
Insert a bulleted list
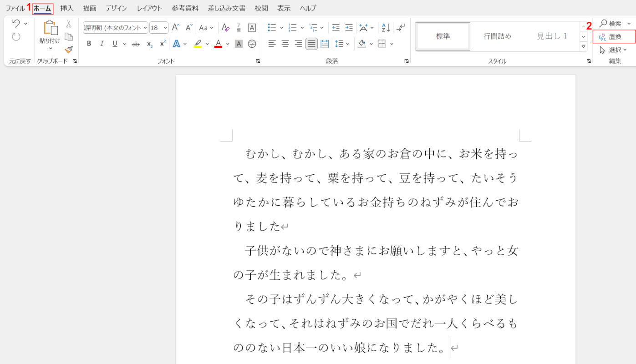click(x=272, y=28)
